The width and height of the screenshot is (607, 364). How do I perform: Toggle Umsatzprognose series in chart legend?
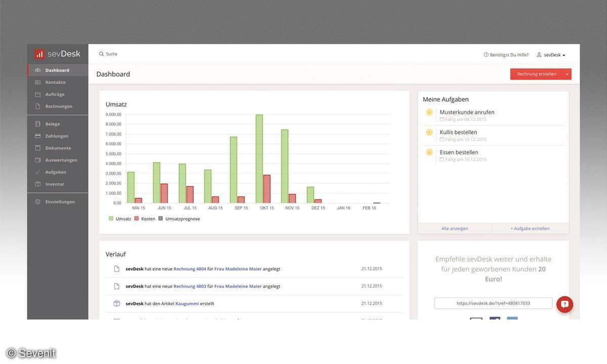(x=179, y=219)
